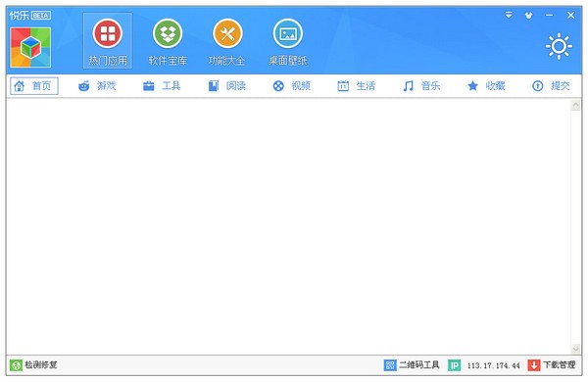This screenshot has height=382, width=588.
Task: Switch to 工具 tools tab
Action: (x=162, y=86)
